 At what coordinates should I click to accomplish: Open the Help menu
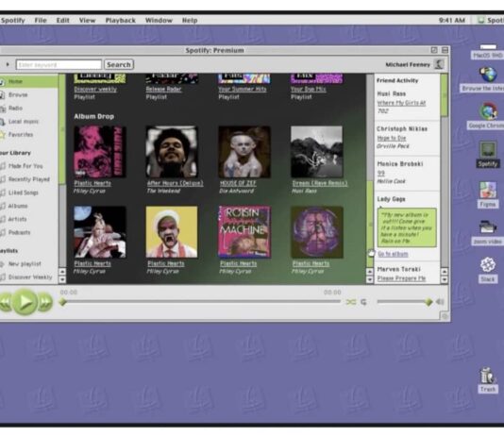tap(190, 20)
